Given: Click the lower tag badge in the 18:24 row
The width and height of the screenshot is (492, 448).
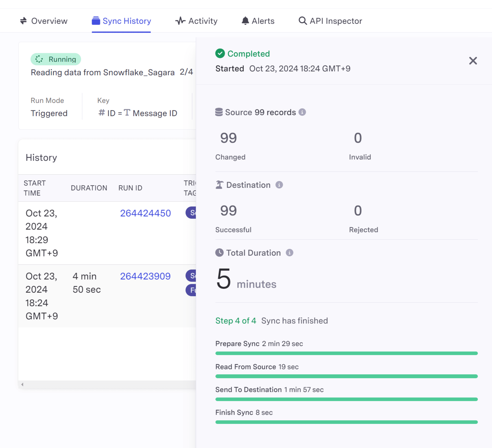Looking at the screenshot, I should click(191, 290).
